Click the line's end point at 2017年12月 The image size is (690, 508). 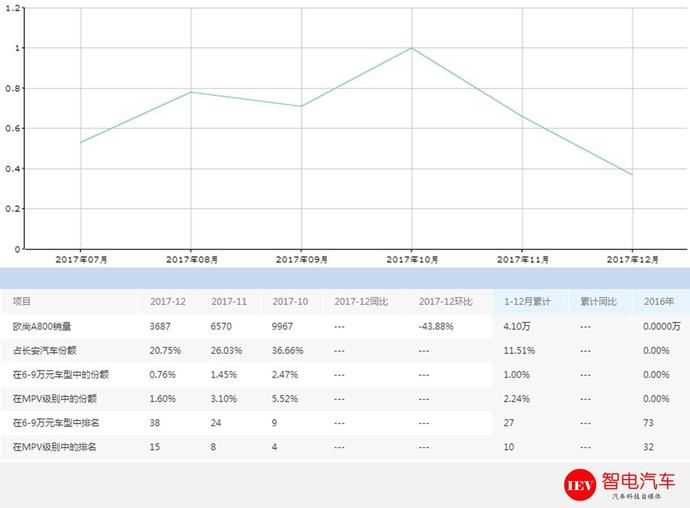click(632, 175)
